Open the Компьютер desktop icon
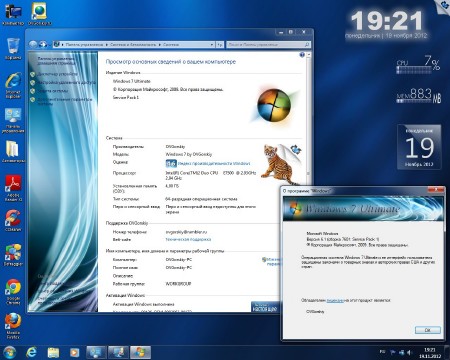Viewport: 450px width, 360px height. point(13,15)
